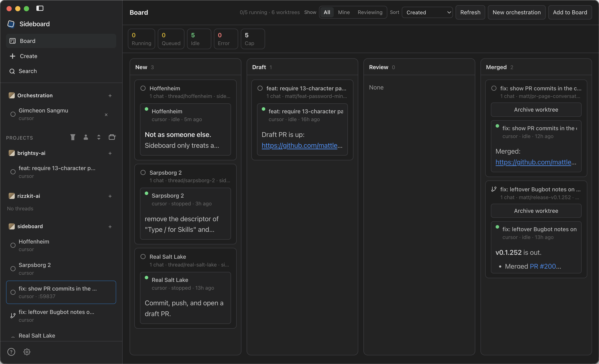Open the Create item in sidebar

[61, 56]
